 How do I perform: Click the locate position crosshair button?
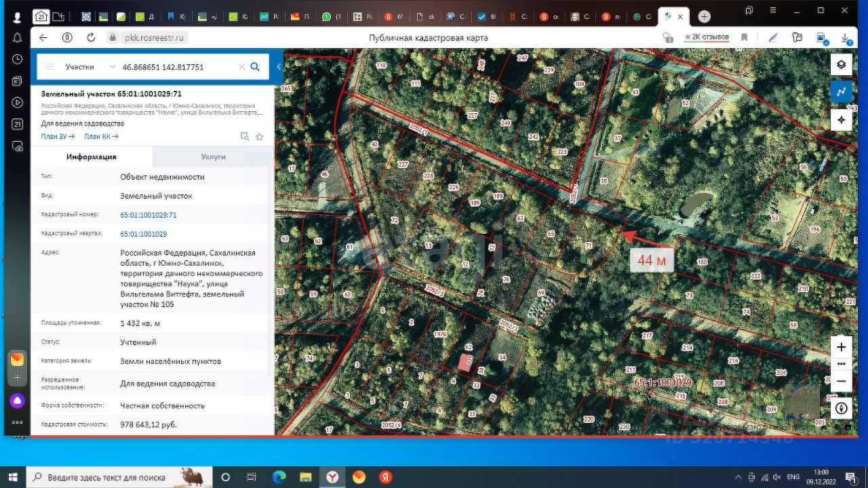(841, 120)
